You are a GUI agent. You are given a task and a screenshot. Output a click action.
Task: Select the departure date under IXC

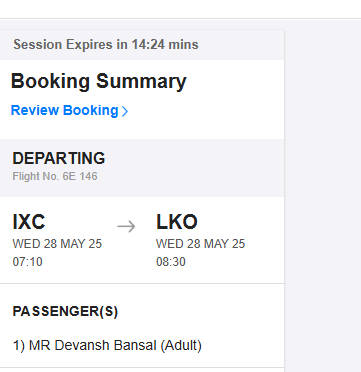pyautogui.click(x=57, y=244)
